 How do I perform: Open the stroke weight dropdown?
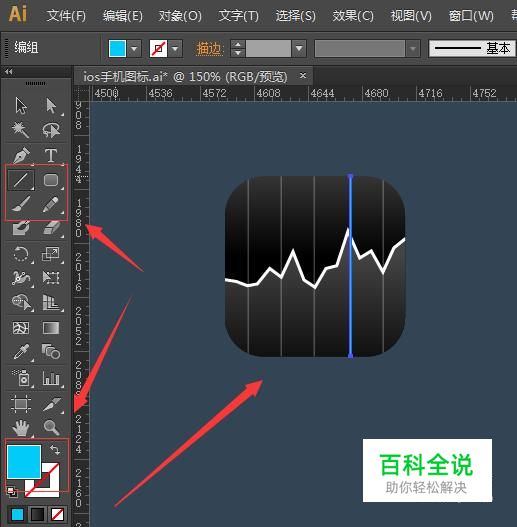point(299,49)
